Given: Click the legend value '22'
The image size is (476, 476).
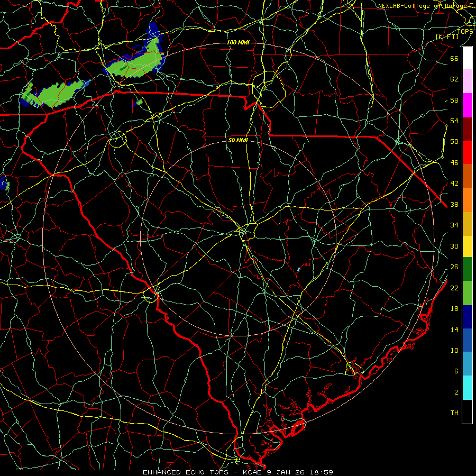Looking at the screenshot, I should [x=454, y=288].
